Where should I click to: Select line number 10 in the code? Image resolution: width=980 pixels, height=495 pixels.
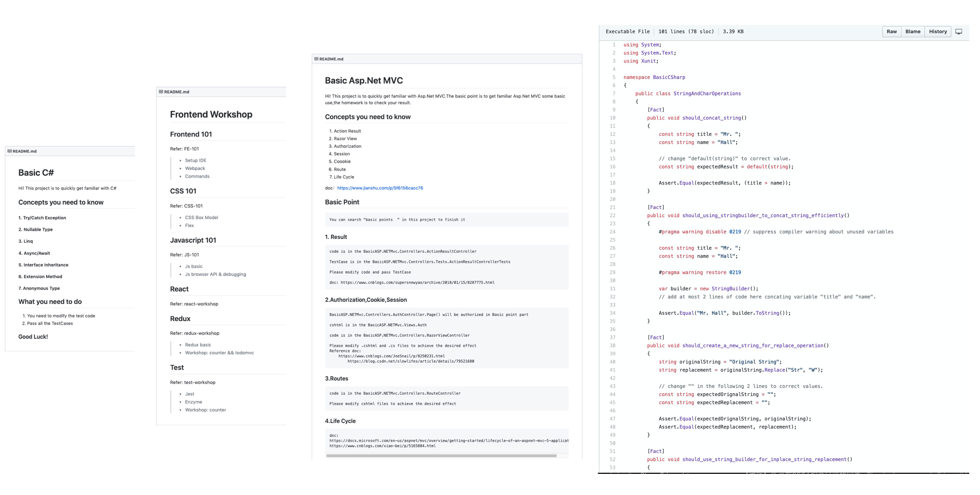pos(612,118)
